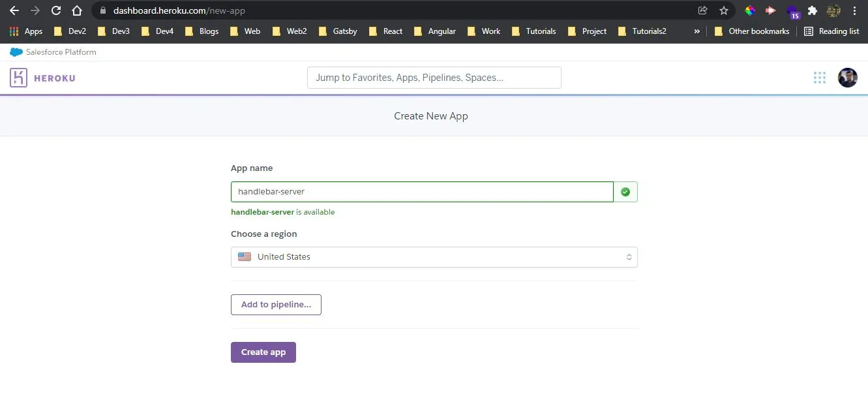Open the React bookmark folder
Image resolution: width=868 pixels, height=415 pixels.
385,31
